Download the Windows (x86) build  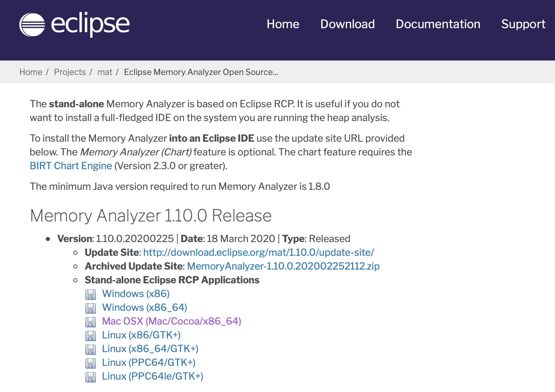(136, 294)
